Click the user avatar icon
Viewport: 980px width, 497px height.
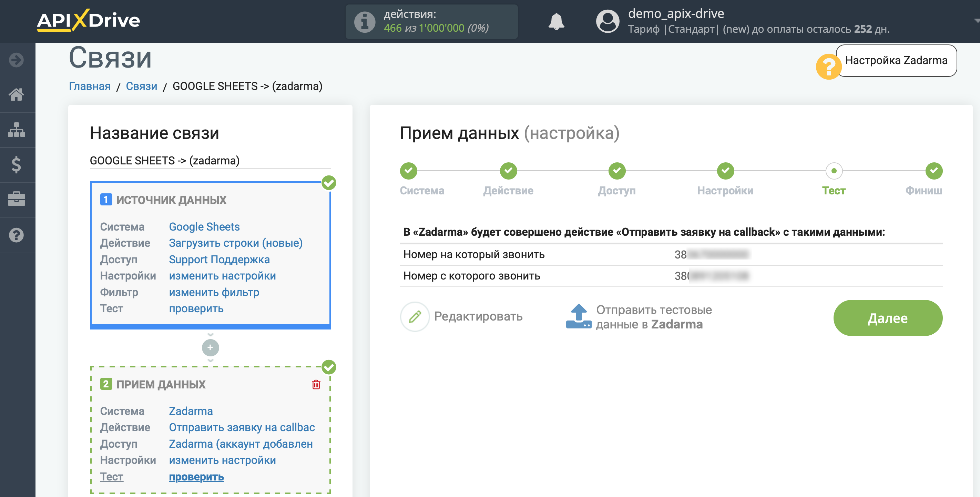[x=608, y=21]
